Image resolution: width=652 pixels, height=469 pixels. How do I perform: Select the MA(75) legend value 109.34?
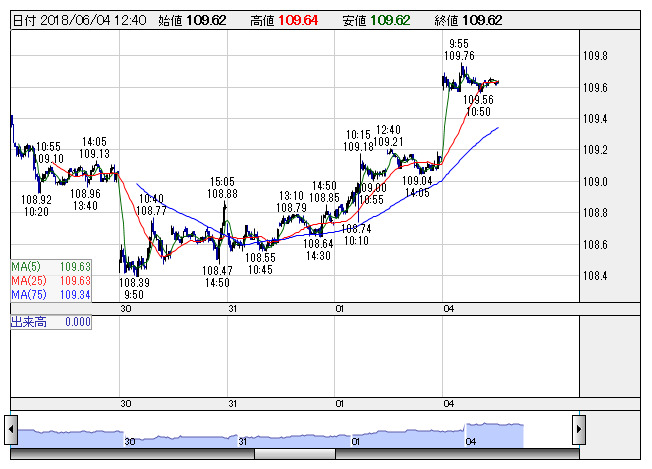coord(75,295)
